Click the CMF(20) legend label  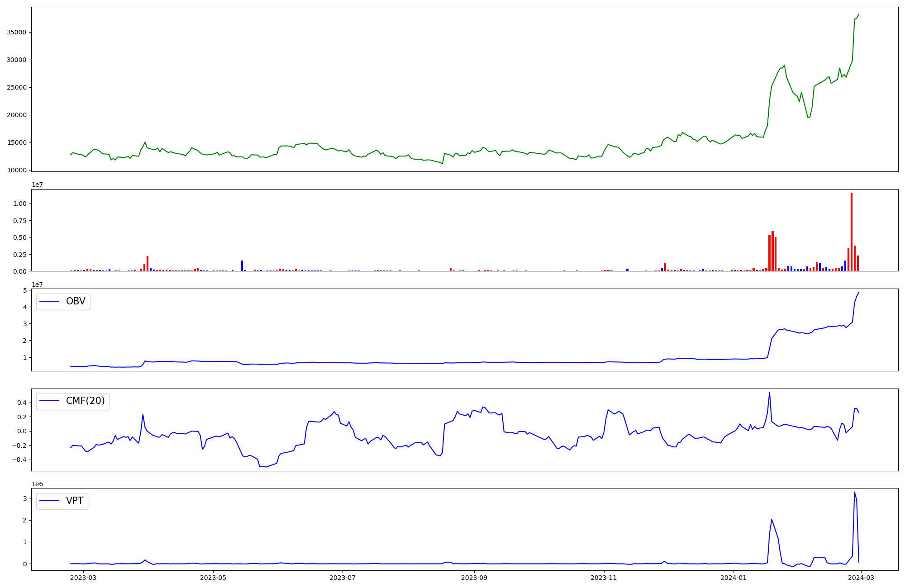(85, 401)
